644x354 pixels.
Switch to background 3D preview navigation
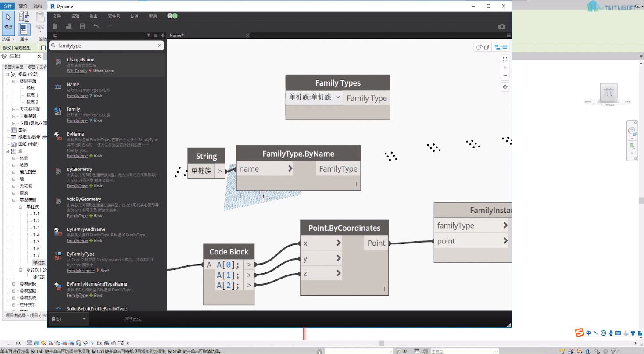click(x=483, y=47)
